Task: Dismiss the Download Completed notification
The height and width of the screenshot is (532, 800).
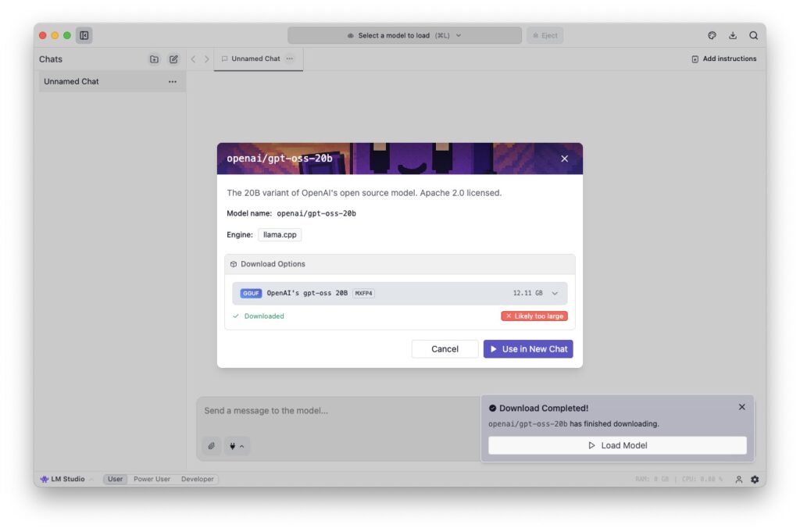Action: click(x=742, y=407)
